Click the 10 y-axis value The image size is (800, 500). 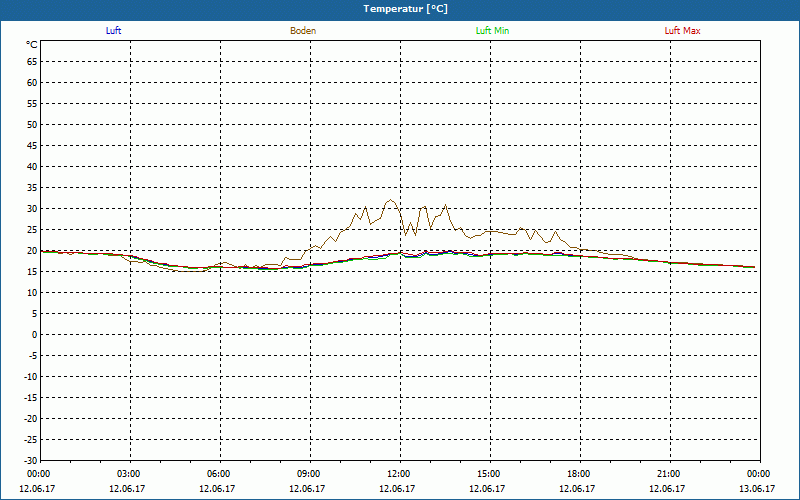(32, 292)
